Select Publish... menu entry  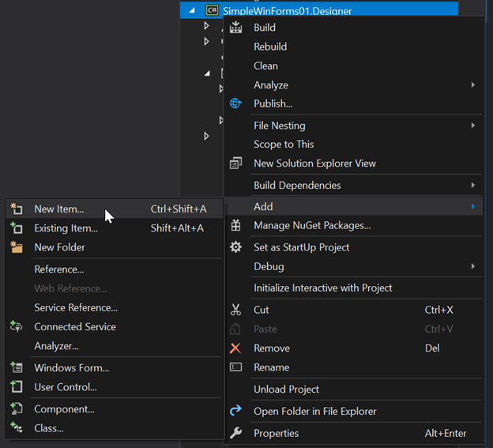click(x=354, y=104)
